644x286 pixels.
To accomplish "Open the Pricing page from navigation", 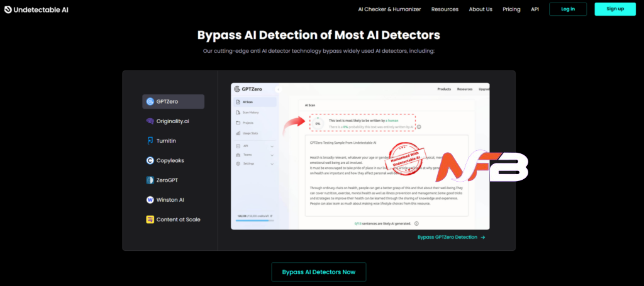I will pyautogui.click(x=511, y=9).
